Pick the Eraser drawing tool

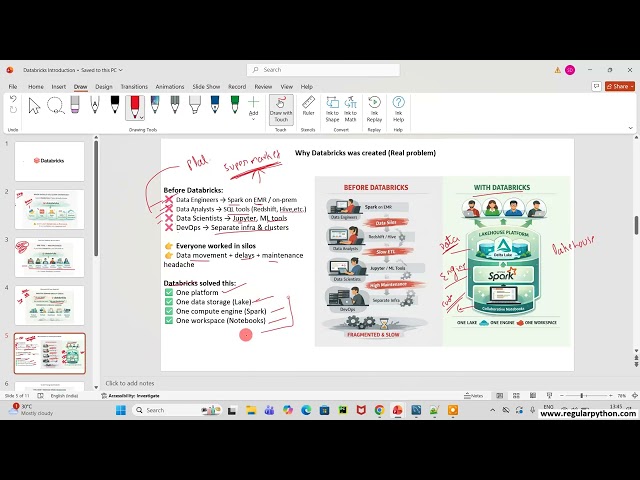75,104
